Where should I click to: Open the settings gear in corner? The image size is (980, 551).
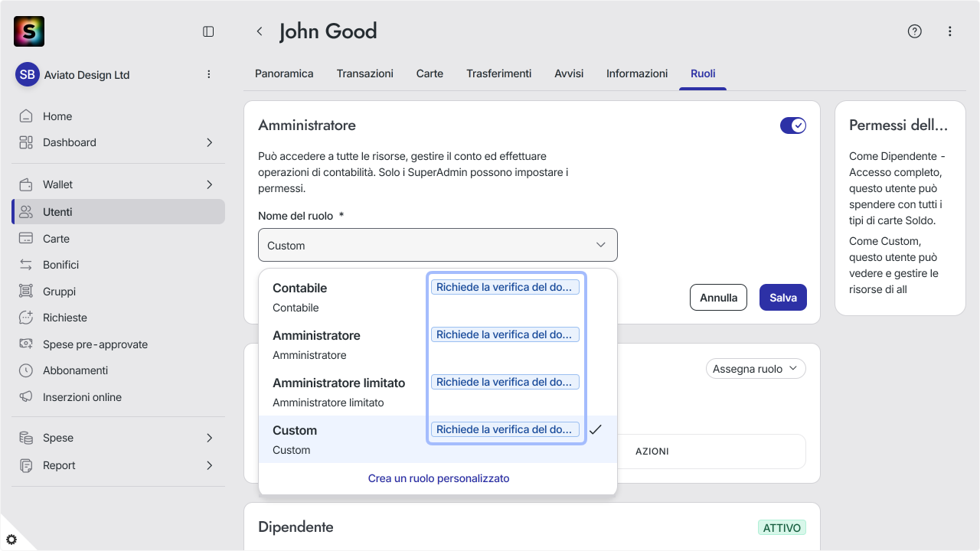tap(11, 540)
